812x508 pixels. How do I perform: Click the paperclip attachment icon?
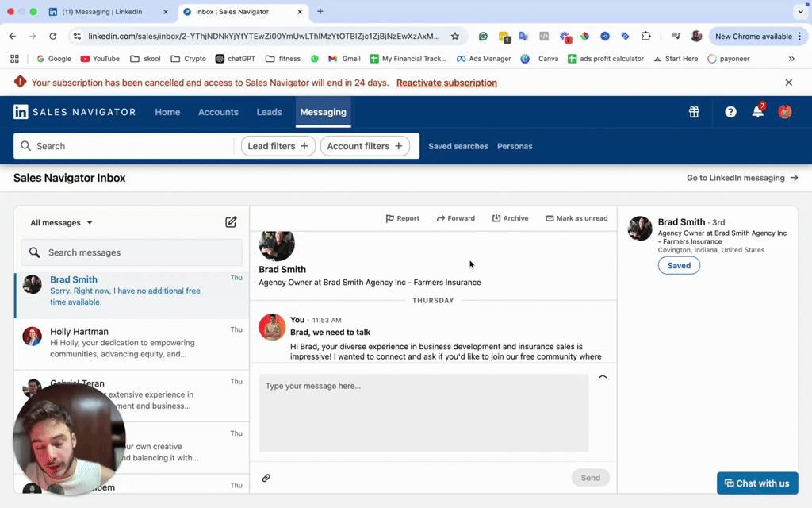point(266,477)
